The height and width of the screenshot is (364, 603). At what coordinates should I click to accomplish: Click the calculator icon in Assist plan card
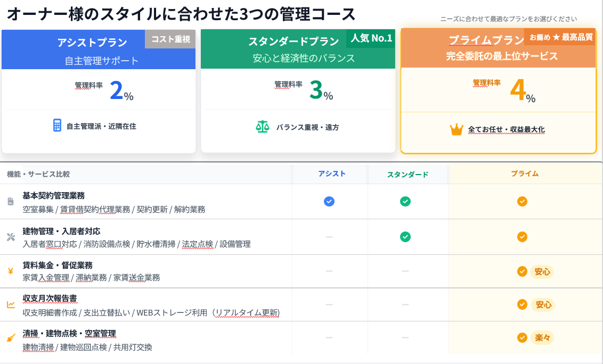click(x=57, y=125)
